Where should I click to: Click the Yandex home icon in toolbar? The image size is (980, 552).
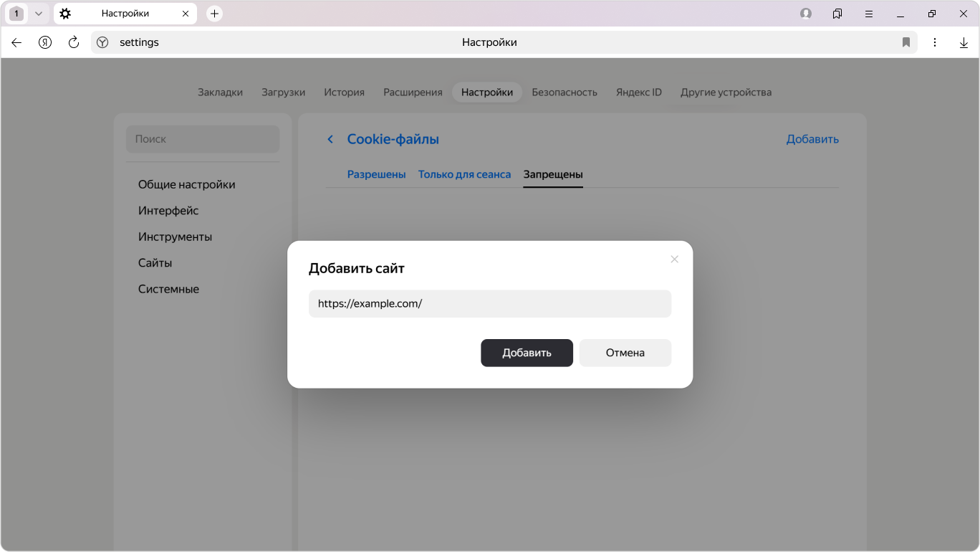point(45,42)
